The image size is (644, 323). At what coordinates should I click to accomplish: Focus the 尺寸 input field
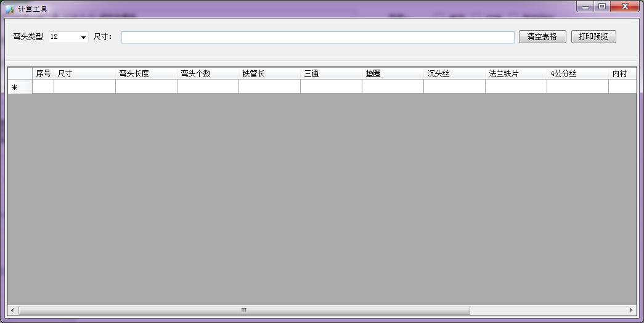pyautogui.click(x=318, y=37)
